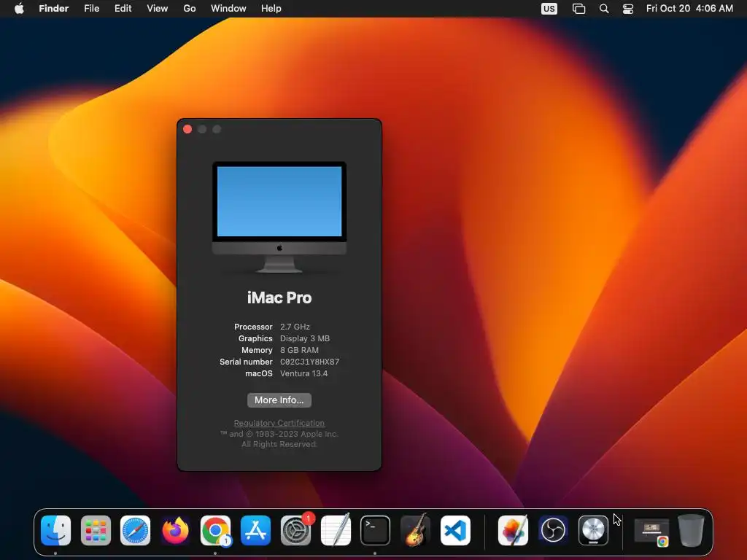Open minimized Chrome window in Dock
747x560 pixels.
point(651,532)
